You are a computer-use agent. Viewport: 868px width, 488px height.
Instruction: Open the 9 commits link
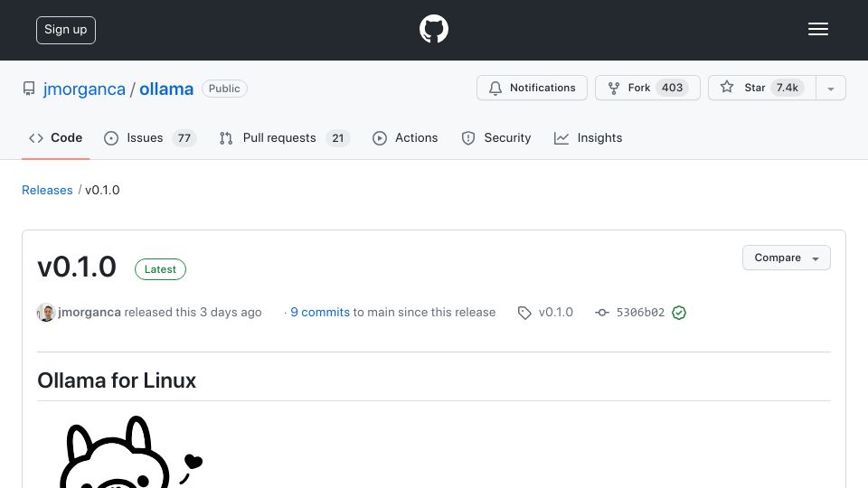pos(320,313)
